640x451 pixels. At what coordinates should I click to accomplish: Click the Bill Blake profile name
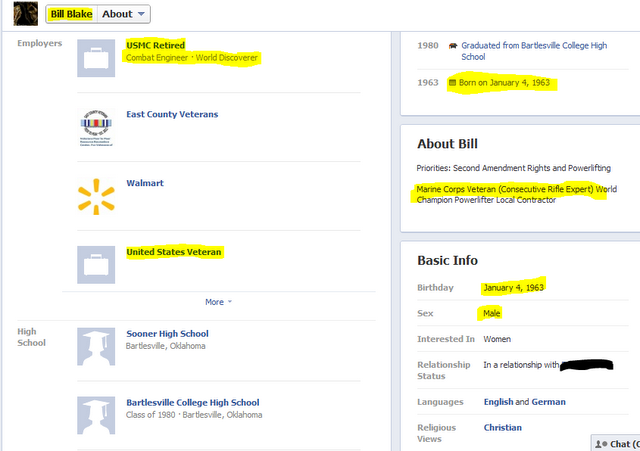(70, 14)
